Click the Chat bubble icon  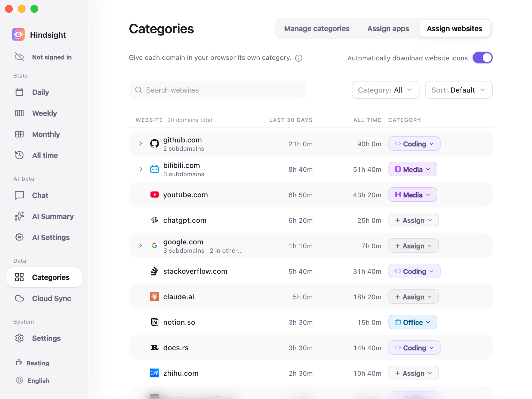(x=19, y=195)
